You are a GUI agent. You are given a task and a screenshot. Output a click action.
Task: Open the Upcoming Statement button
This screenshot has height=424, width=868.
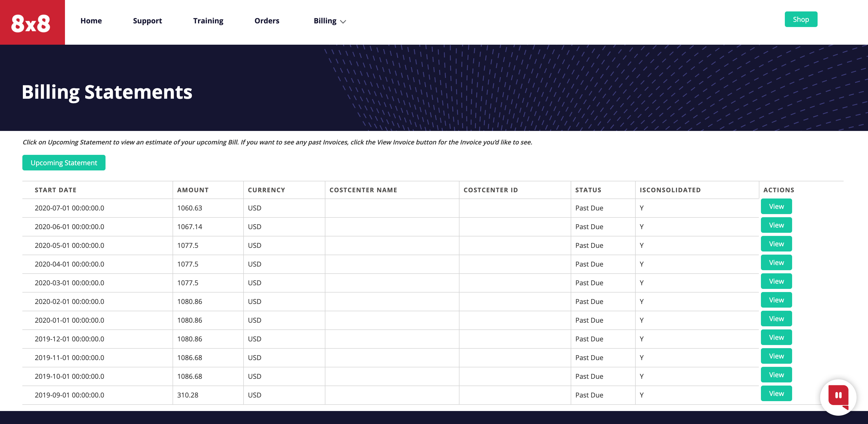click(x=64, y=163)
